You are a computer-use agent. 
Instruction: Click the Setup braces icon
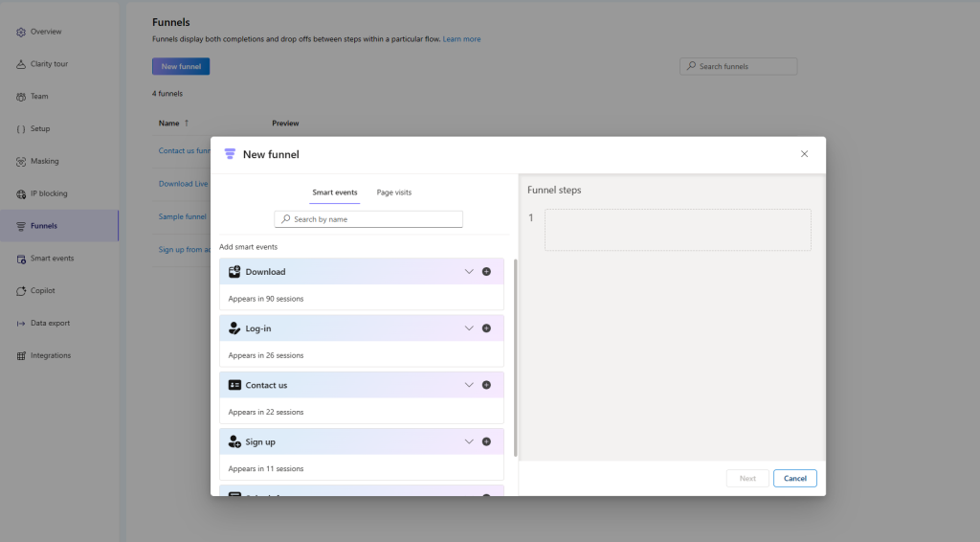point(21,128)
